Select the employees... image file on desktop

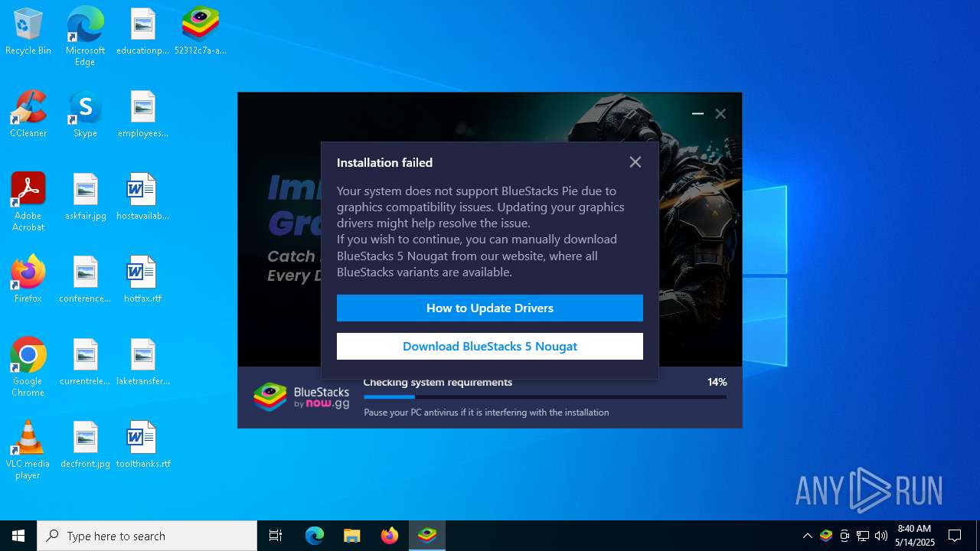pyautogui.click(x=142, y=114)
